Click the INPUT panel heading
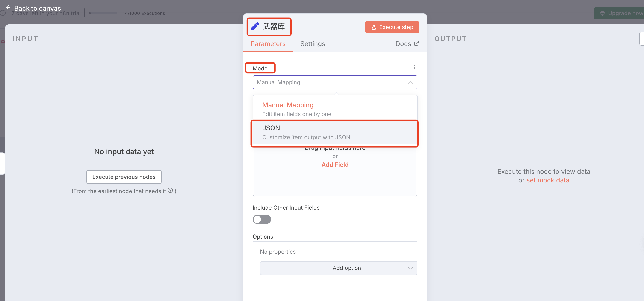644x301 pixels. point(25,39)
